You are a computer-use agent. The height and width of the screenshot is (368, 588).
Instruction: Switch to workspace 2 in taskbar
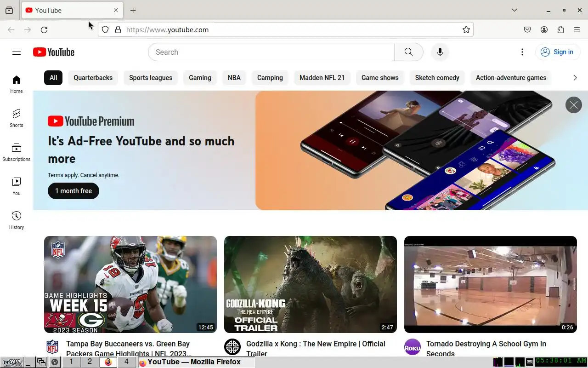(90, 362)
